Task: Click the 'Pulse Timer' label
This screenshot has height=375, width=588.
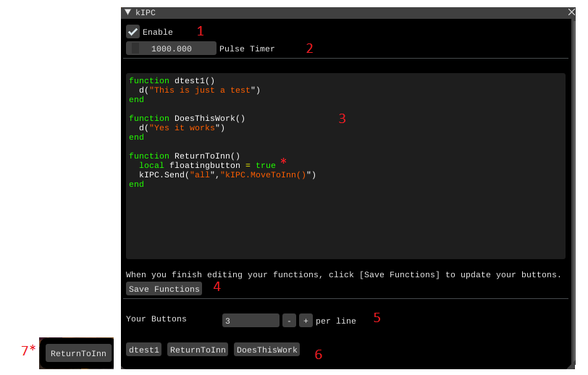Action: pos(247,49)
